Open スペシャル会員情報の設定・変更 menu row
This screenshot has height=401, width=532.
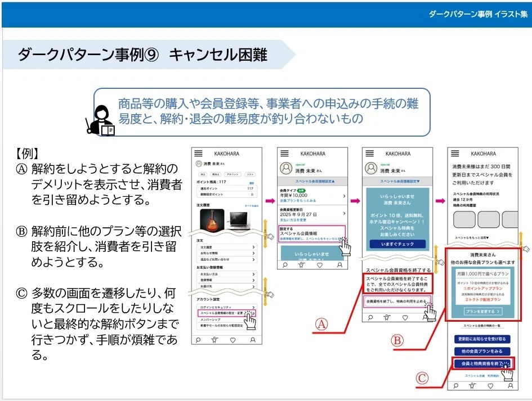click(x=226, y=313)
